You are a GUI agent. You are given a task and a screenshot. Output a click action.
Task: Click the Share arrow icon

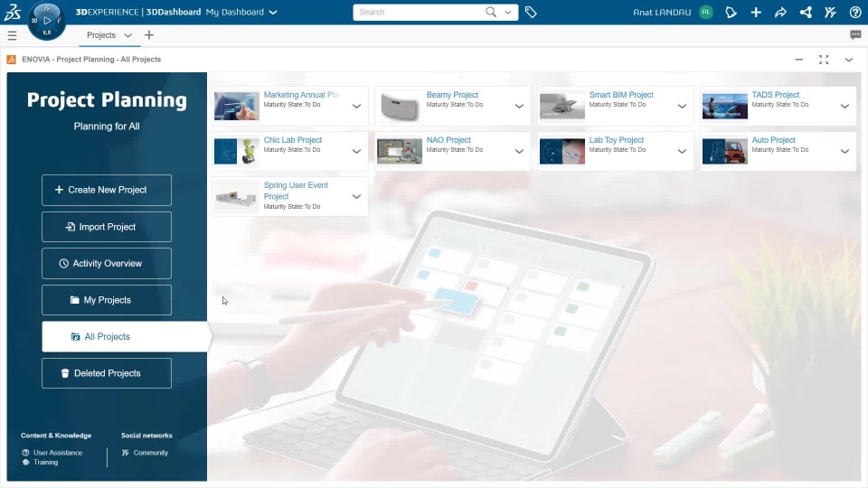point(780,12)
